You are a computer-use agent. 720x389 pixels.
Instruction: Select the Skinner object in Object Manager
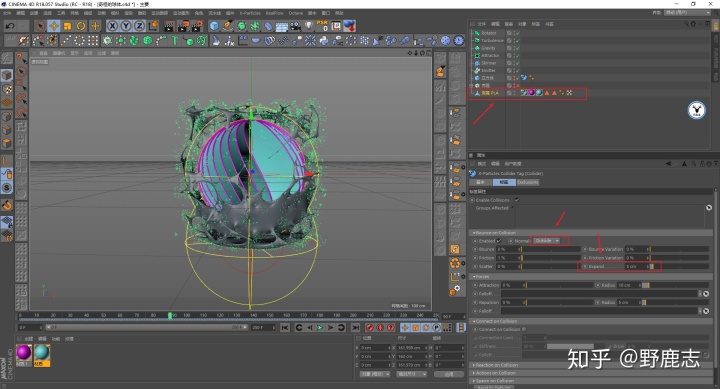(489, 63)
